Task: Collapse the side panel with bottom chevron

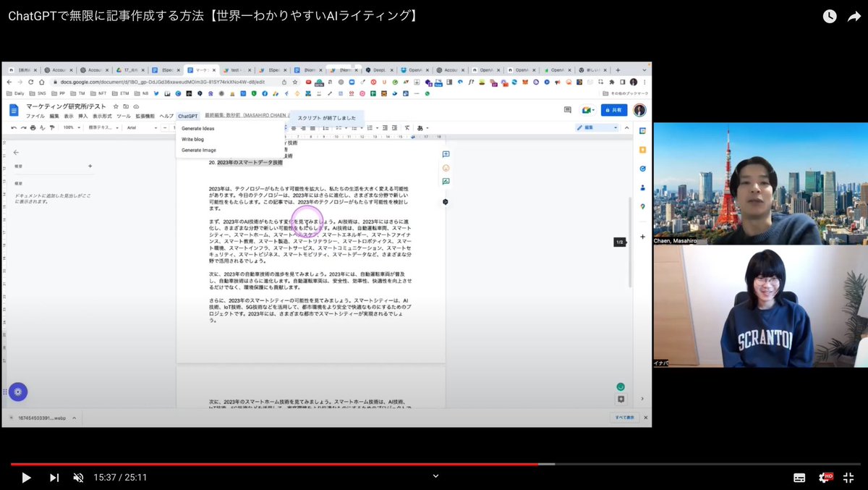Action: pos(642,398)
